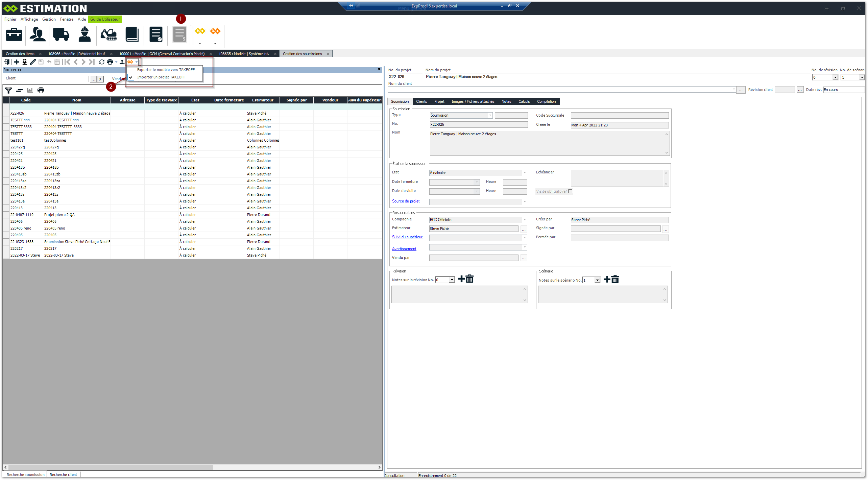Click the pencil edit icon in the toolbar
This screenshot has height=480, width=868.
point(33,62)
